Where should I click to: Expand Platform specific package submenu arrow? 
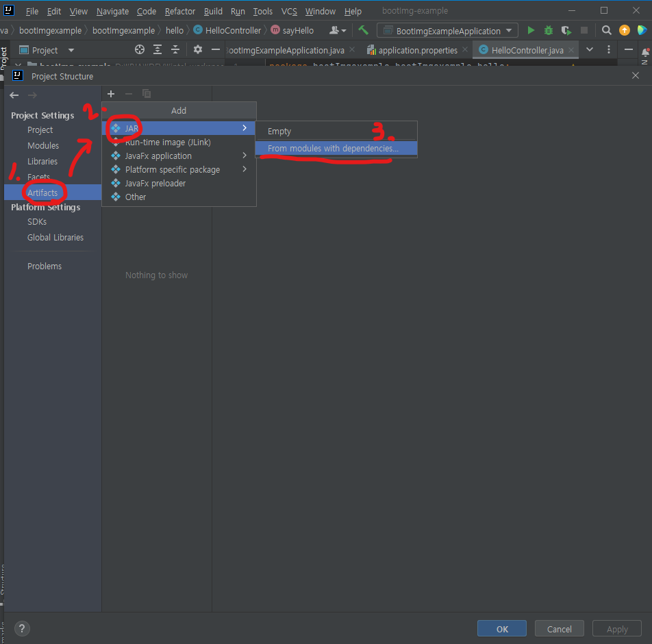[244, 169]
